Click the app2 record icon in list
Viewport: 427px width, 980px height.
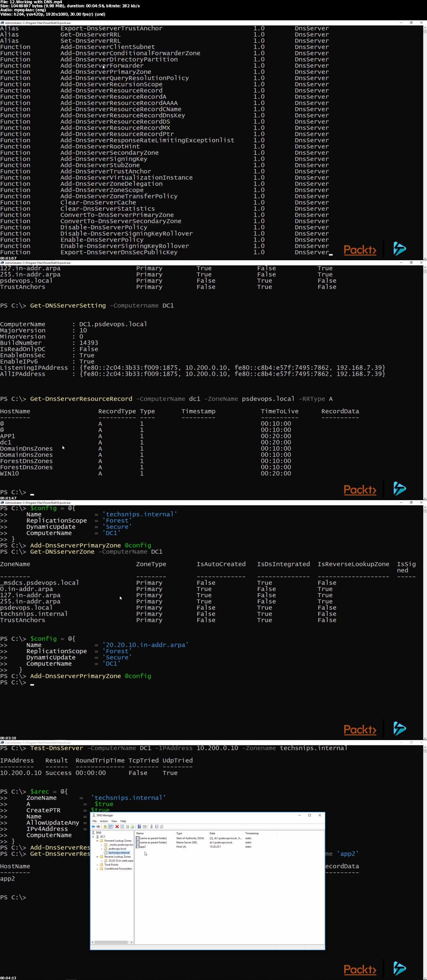[x=138, y=847]
